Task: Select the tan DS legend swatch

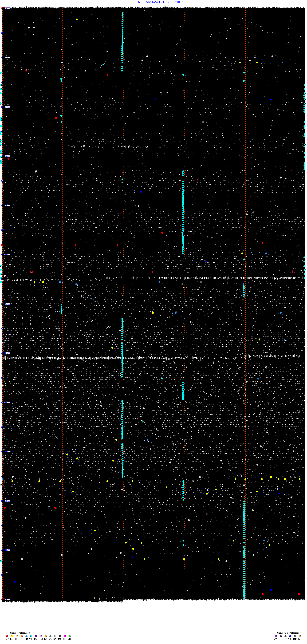Action: point(300,636)
